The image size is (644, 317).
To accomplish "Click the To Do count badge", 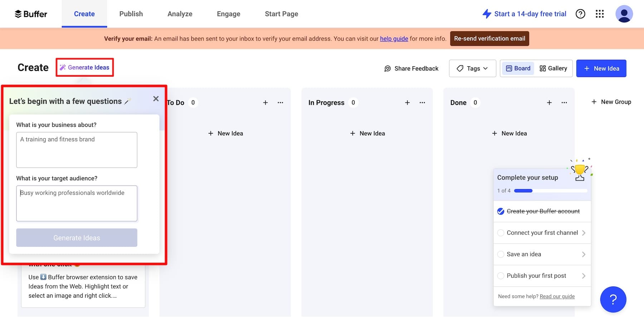I will pos(193,103).
